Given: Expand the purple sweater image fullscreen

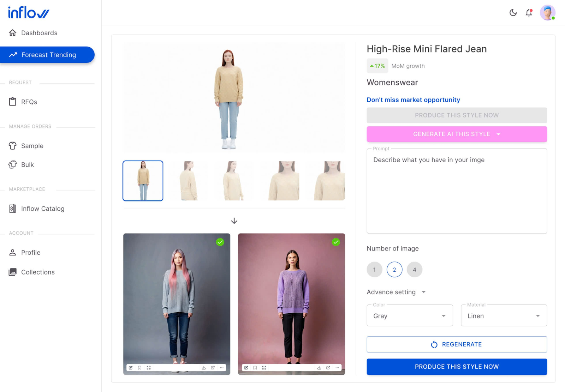Looking at the screenshot, I should tap(264, 368).
